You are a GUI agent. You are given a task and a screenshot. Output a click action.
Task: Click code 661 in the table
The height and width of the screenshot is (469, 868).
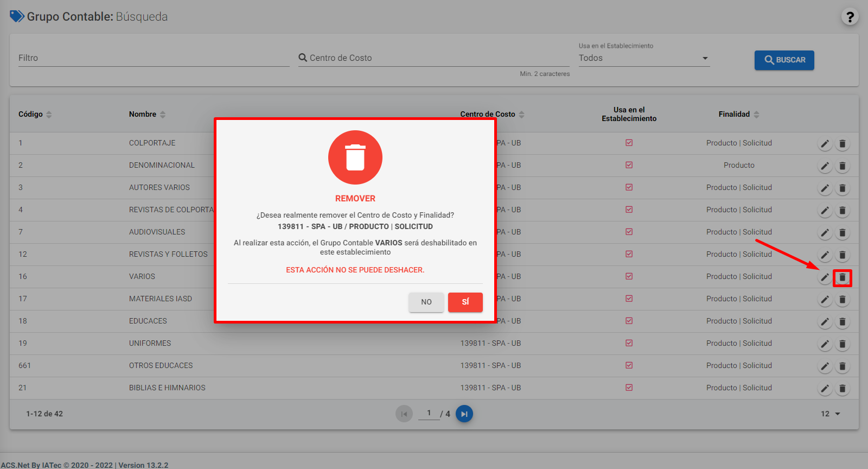coord(24,365)
